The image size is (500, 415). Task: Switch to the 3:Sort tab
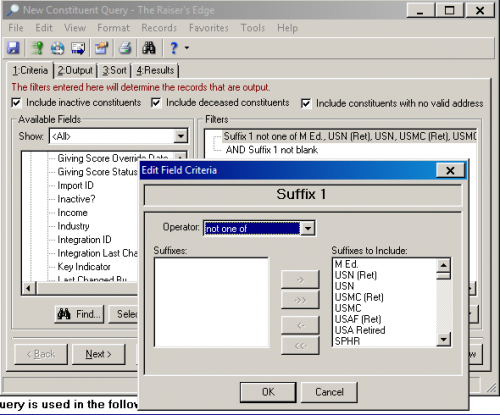114,70
